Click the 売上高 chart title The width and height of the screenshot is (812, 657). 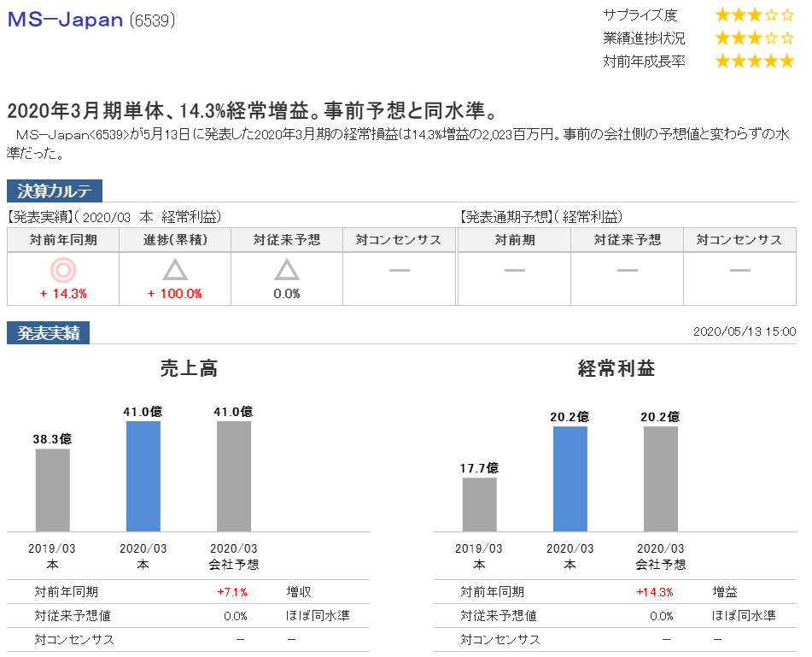[189, 368]
